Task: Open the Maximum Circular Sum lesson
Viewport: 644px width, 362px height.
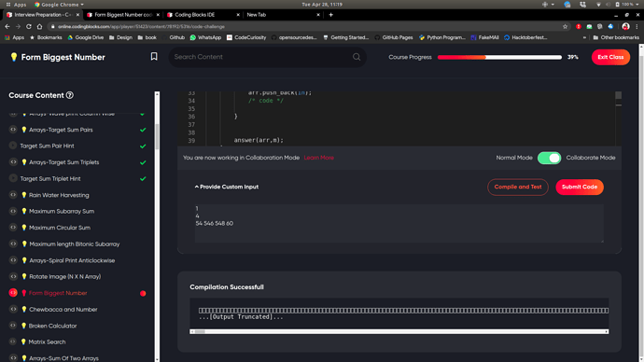Action: 60,228
